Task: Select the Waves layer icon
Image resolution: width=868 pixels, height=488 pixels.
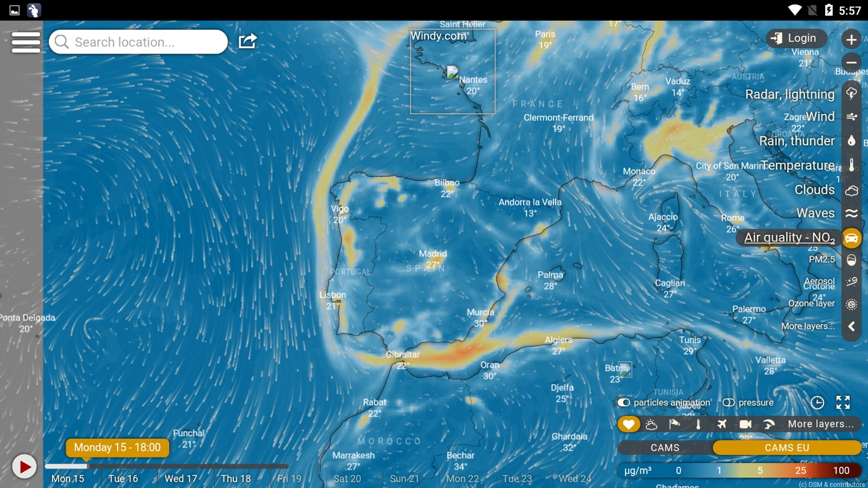Action: point(852,213)
